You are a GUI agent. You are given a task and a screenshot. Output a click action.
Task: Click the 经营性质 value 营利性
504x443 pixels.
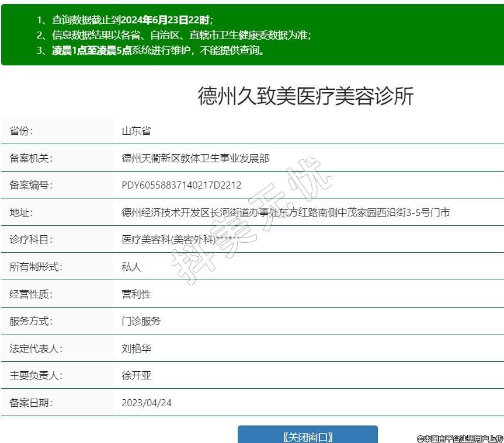point(136,294)
